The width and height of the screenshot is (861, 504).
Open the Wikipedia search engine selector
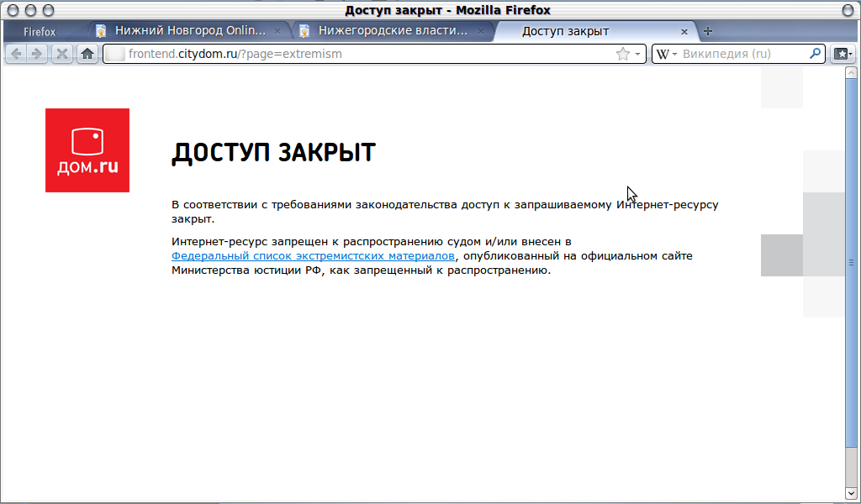click(667, 54)
